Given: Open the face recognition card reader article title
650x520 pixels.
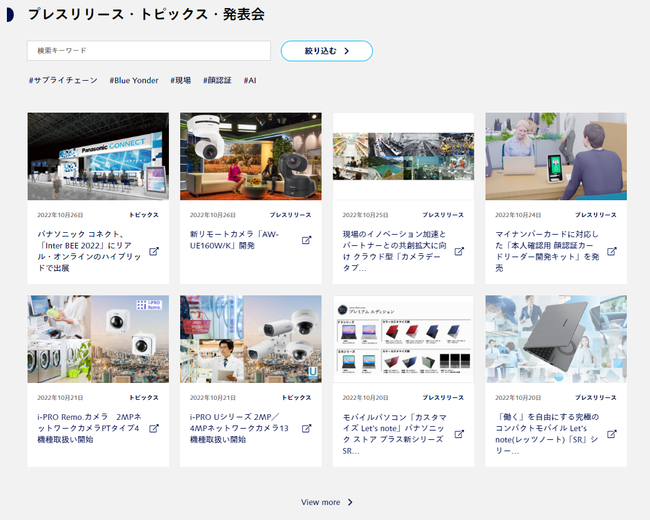Looking at the screenshot, I should 542,251.
